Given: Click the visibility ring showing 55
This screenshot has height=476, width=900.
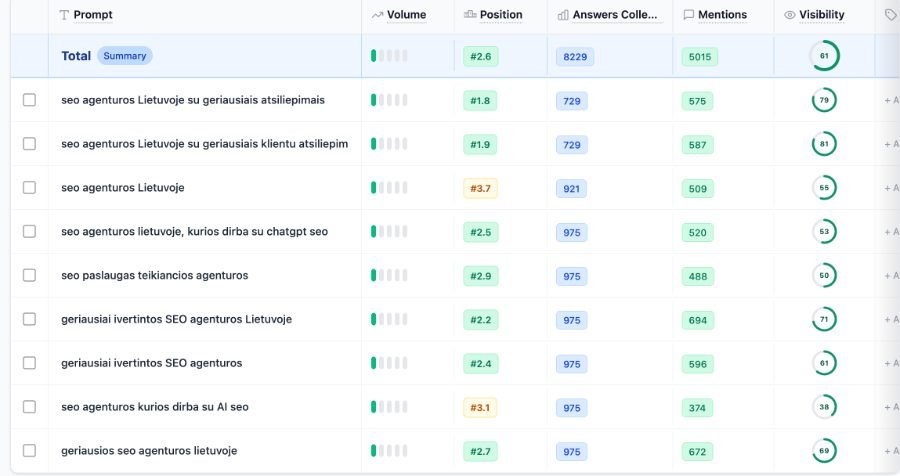Looking at the screenshot, I should tap(824, 188).
